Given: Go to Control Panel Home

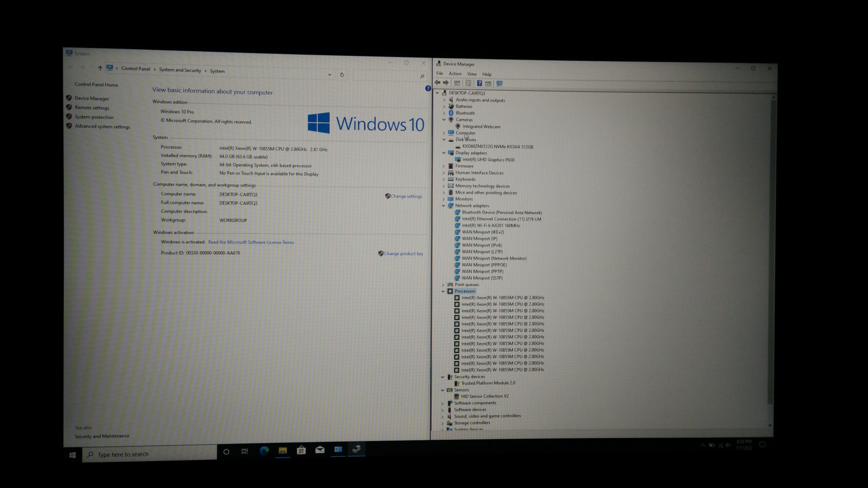Looking at the screenshot, I should coord(96,85).
